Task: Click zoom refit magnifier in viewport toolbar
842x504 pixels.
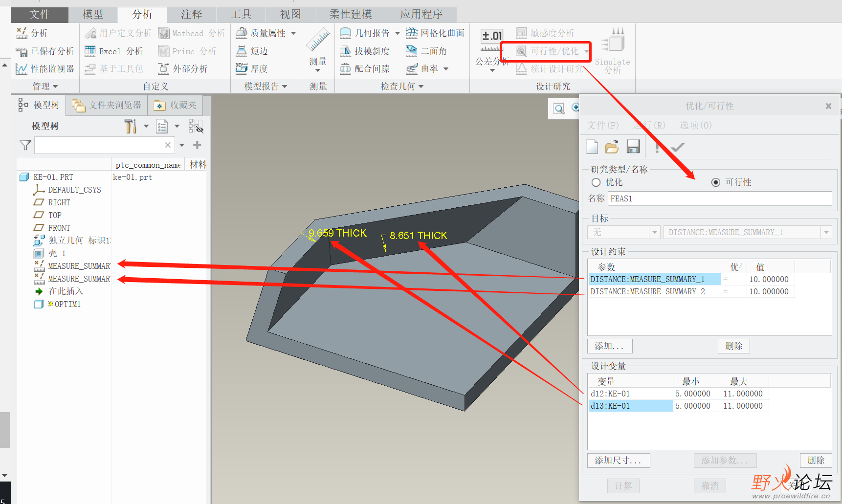Action: (559, 108)
